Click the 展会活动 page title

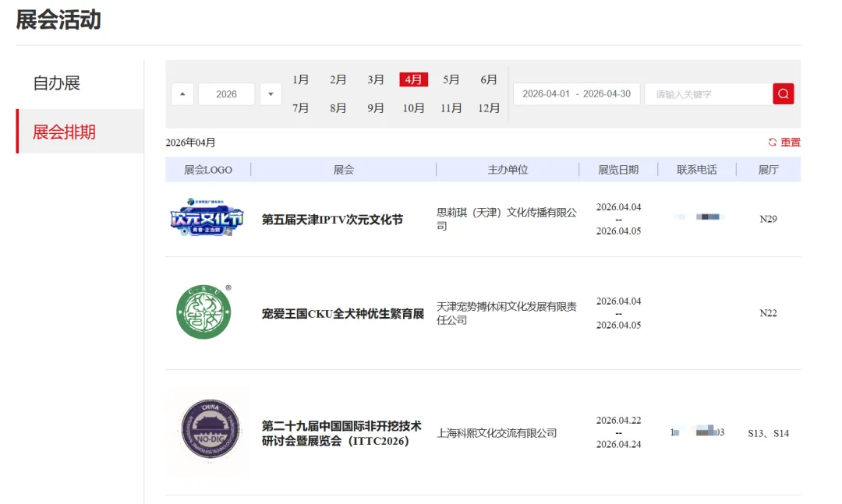click(58, 19)
